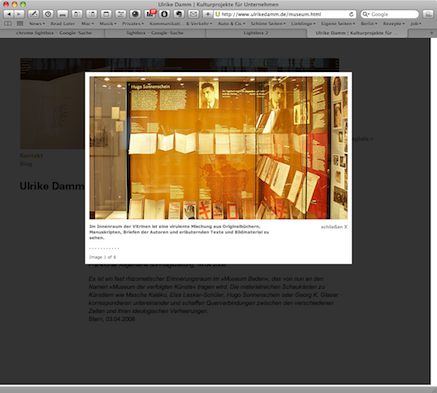
Task: Expand the & Verkehr bookmarks folder
Action: [x=199, y=24]
